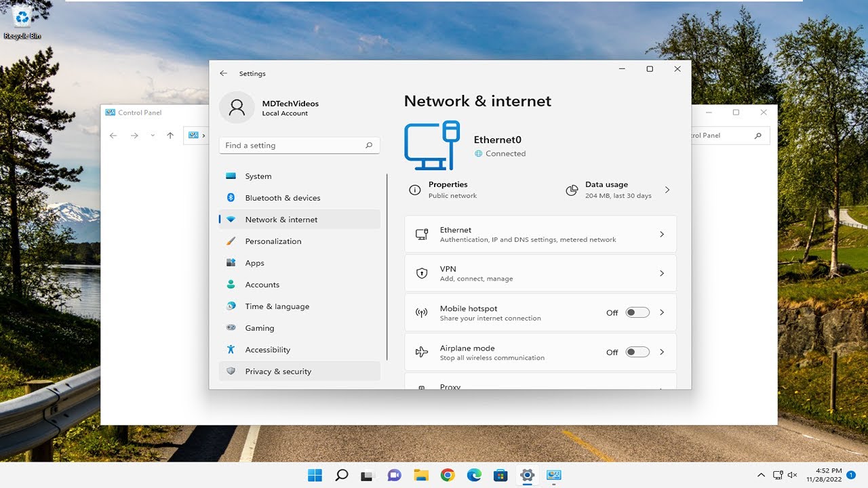Open the Recycle Bin on the desktop
Screen dimensions: 868x488
(x=22, y=22)
